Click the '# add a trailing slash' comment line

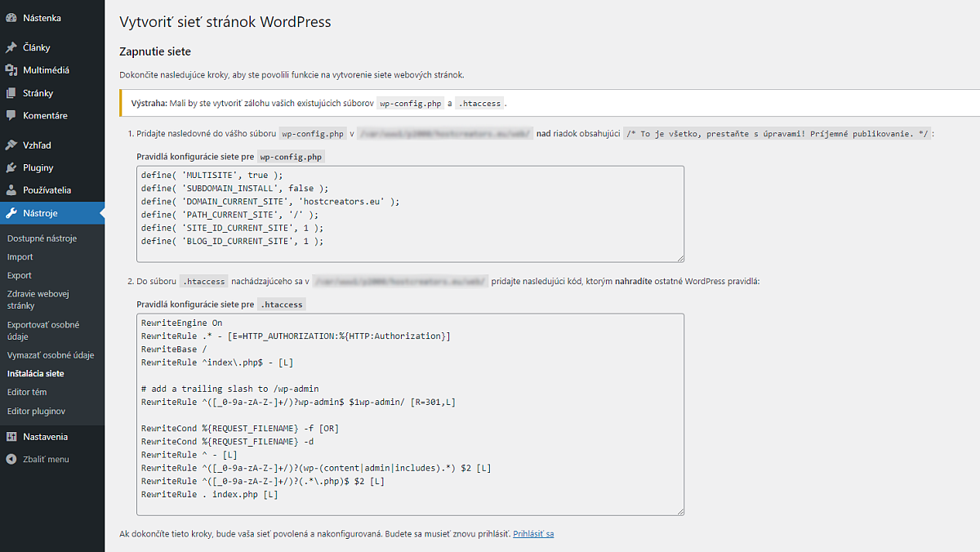[x=229, y=389]
